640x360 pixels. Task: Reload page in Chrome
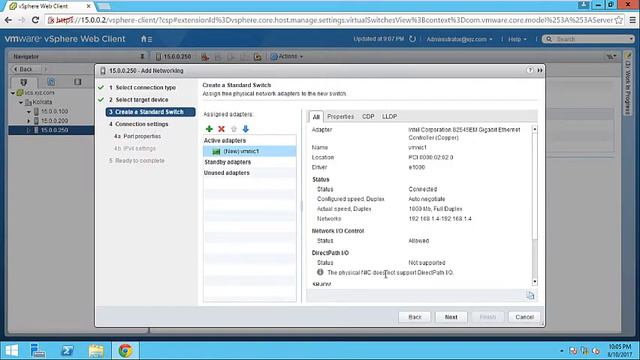pos(36,20)
